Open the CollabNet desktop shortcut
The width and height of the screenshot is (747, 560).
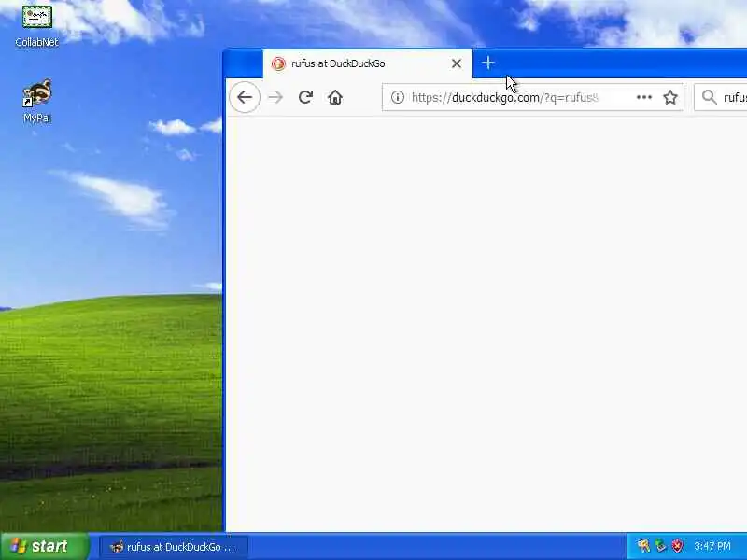[x=36, y=25]
